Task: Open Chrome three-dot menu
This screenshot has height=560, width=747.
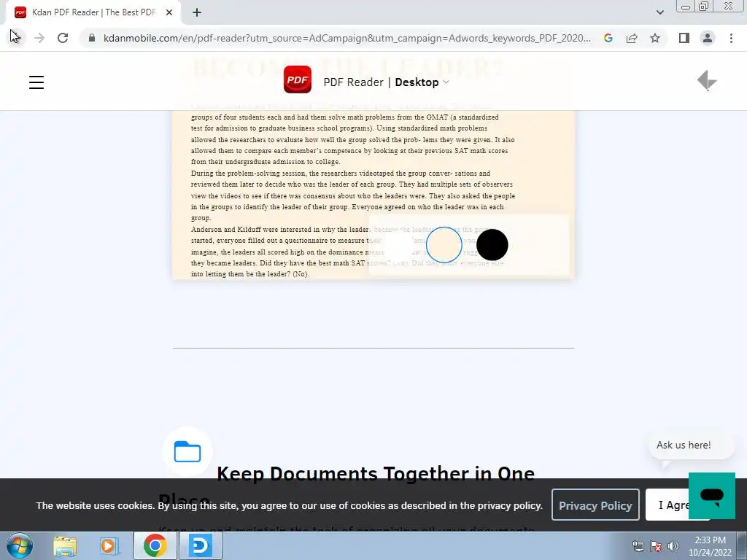Action: tap(731, 38)
